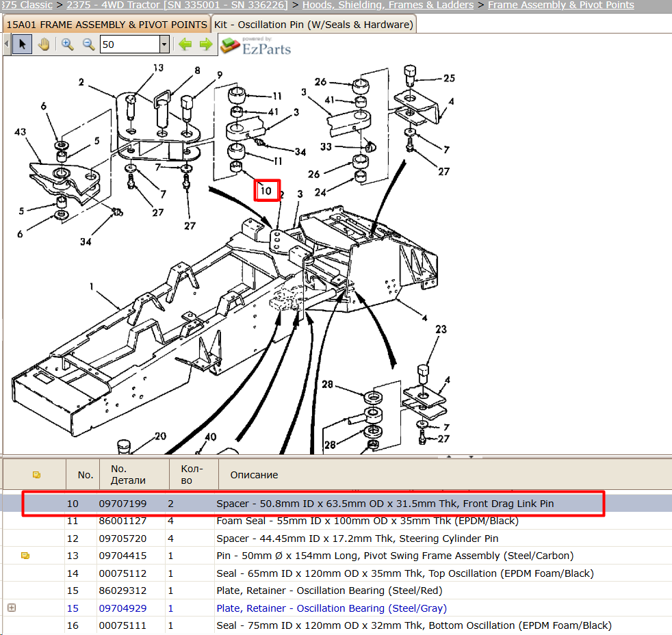Go to next diagram with green right arrow
The width and height of the screenshot is (672, 635).
(x=206, y=44)
